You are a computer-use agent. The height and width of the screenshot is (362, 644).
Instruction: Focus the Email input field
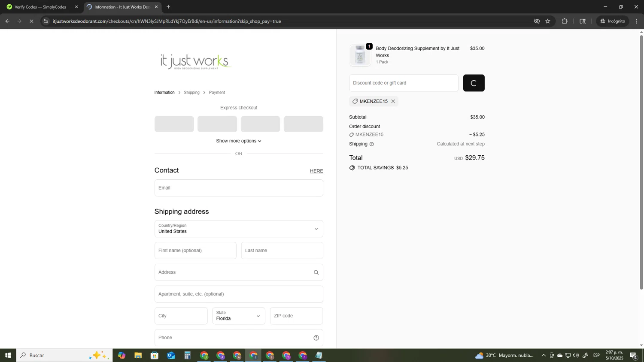[x=239, y=188]
